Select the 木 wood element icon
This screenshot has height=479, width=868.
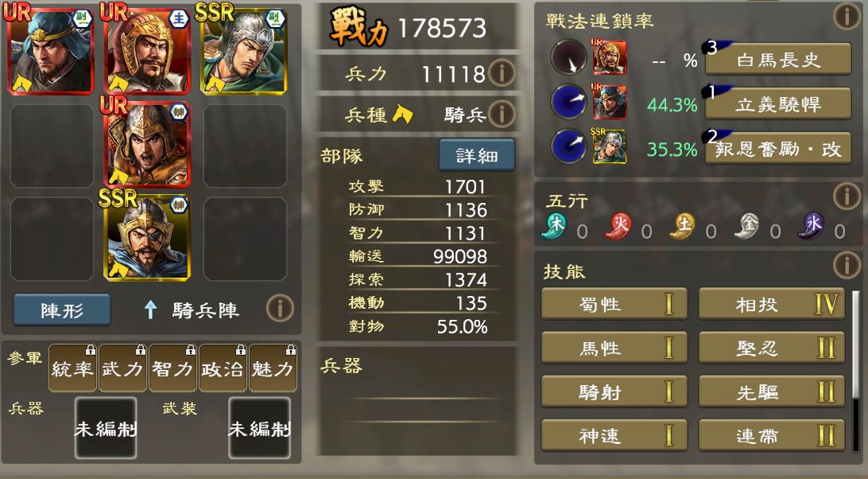click(554, 227)
